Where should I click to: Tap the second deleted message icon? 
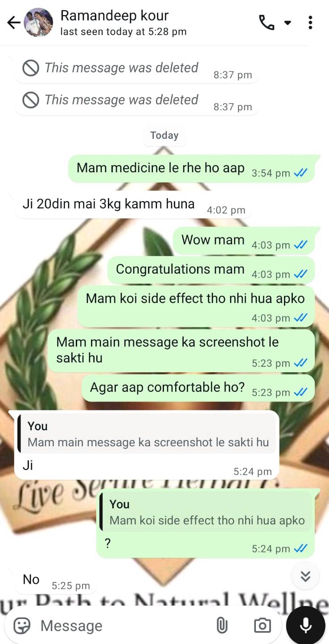tap(31, 100)
